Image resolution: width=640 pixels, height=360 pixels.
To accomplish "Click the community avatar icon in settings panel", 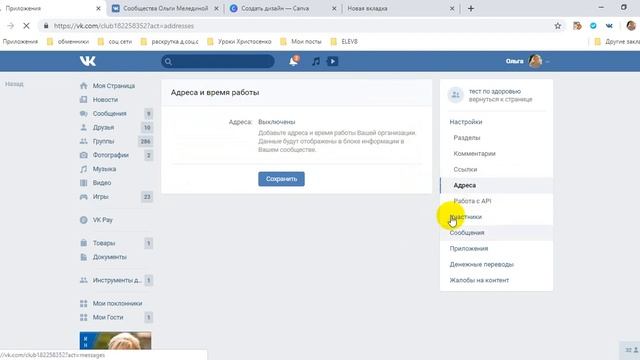I will (456, 95).
